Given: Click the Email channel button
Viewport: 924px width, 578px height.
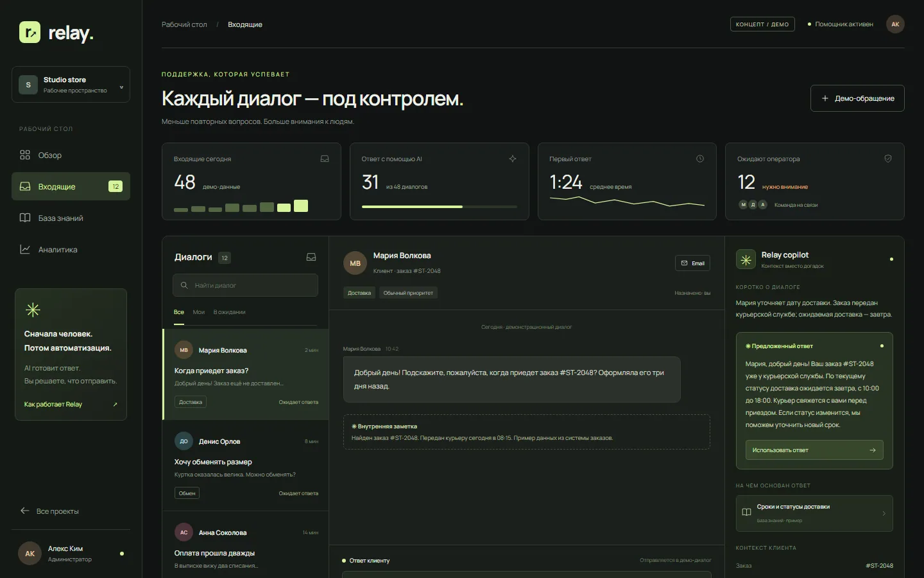Looking at the screenshot, I should [692, 263].
